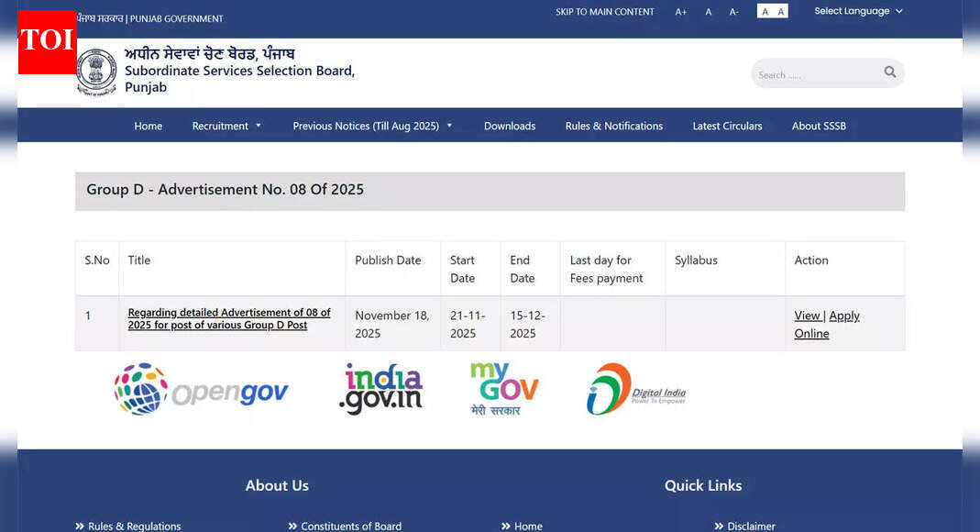Click the Digital India logo
980x532 pixels.
[x=634, y=387]
